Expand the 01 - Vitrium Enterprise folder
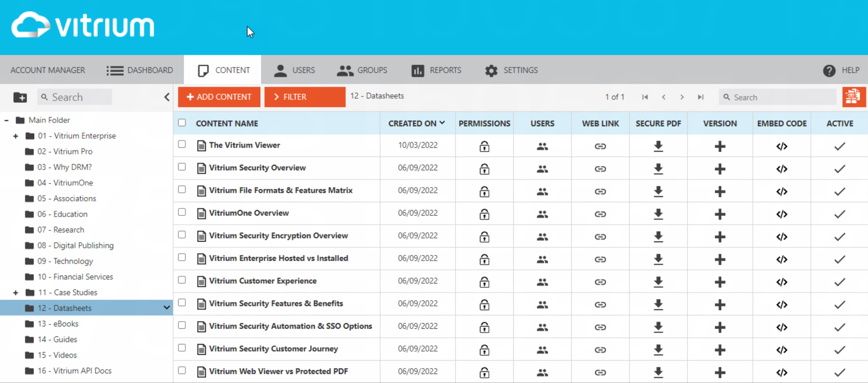Screen dimensions: 868x383 click(15, 136)
